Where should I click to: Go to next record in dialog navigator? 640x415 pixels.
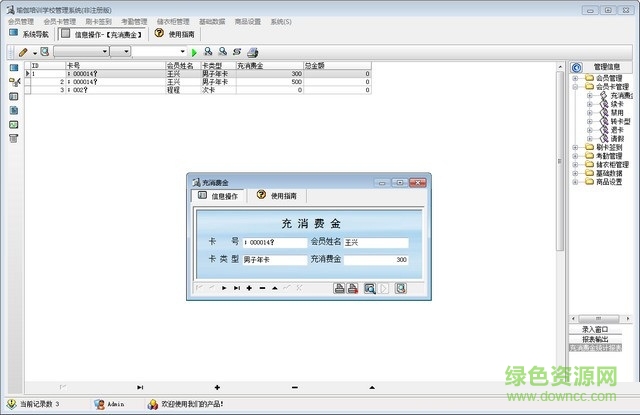point(224,288)
